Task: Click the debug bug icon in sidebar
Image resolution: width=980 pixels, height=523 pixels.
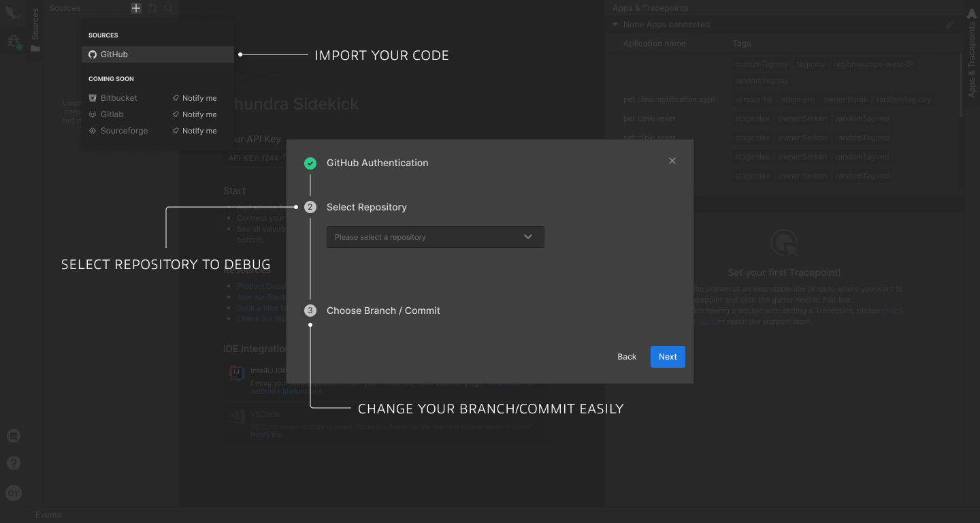Action: (14, 42)
